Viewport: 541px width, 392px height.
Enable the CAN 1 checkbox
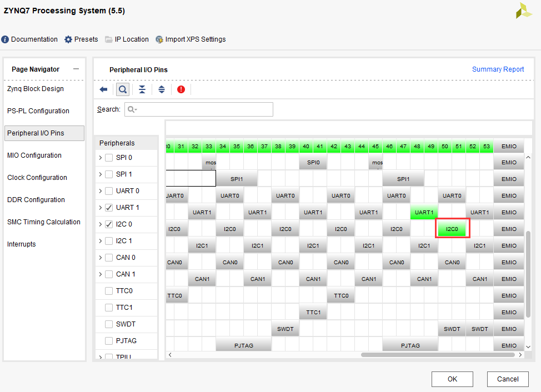tap(109, 274)
